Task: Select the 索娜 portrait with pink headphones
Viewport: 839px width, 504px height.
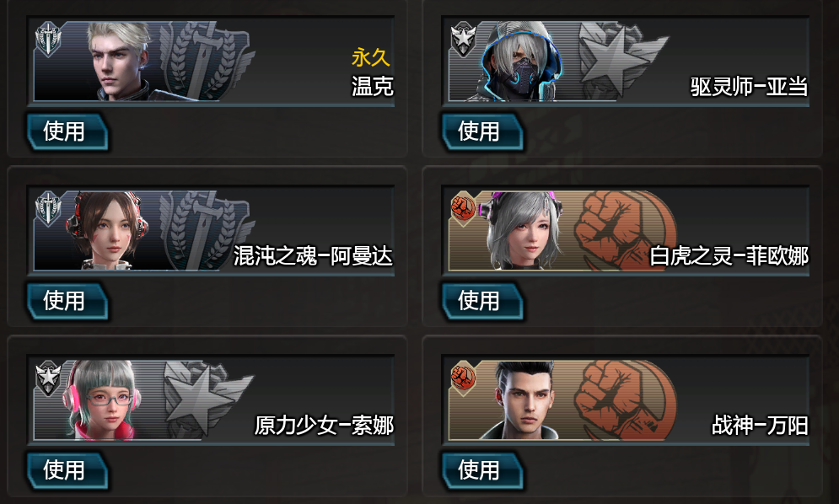Action: pos(104,400)
